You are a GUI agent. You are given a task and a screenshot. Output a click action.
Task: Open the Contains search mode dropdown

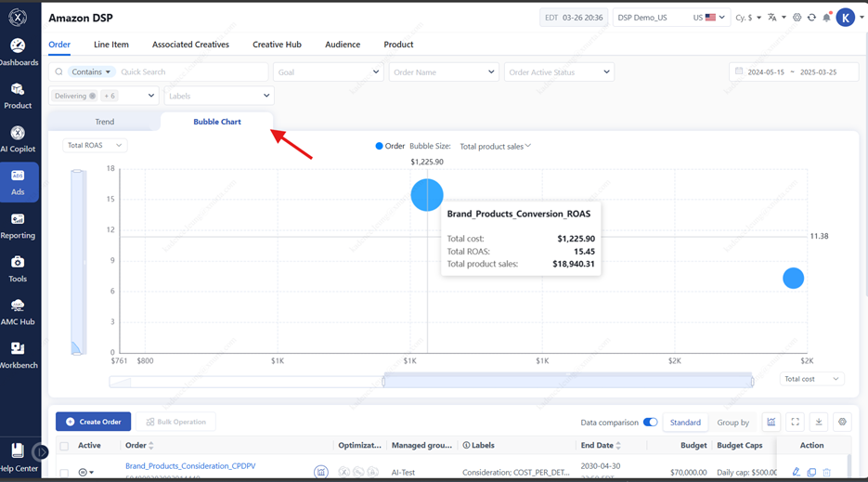click(91, 72)
